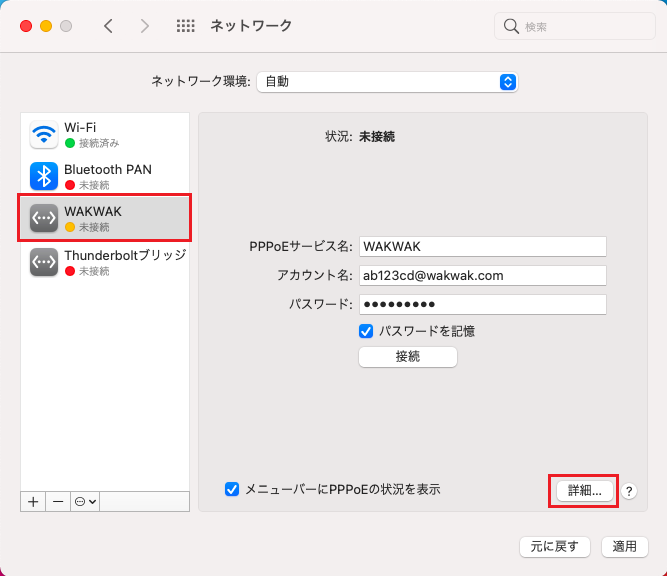Show all preferences grid icon
The image size is (667, 576).
185,26
